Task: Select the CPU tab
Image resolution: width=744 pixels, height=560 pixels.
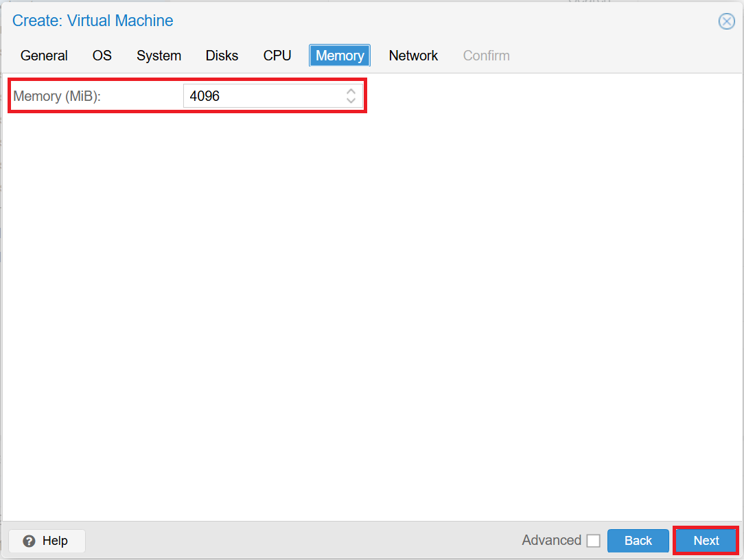Action: 277,56
